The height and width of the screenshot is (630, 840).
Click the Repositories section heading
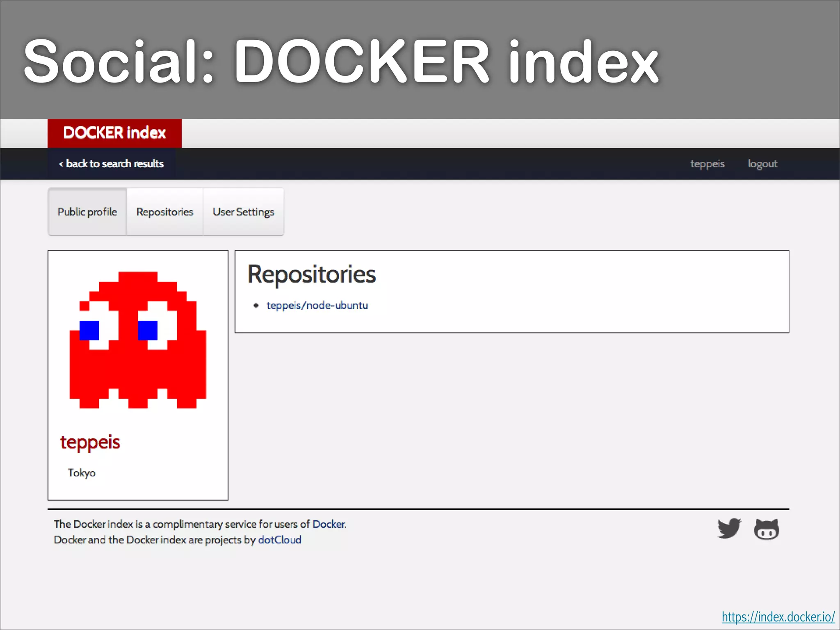(x=312, y=274)
